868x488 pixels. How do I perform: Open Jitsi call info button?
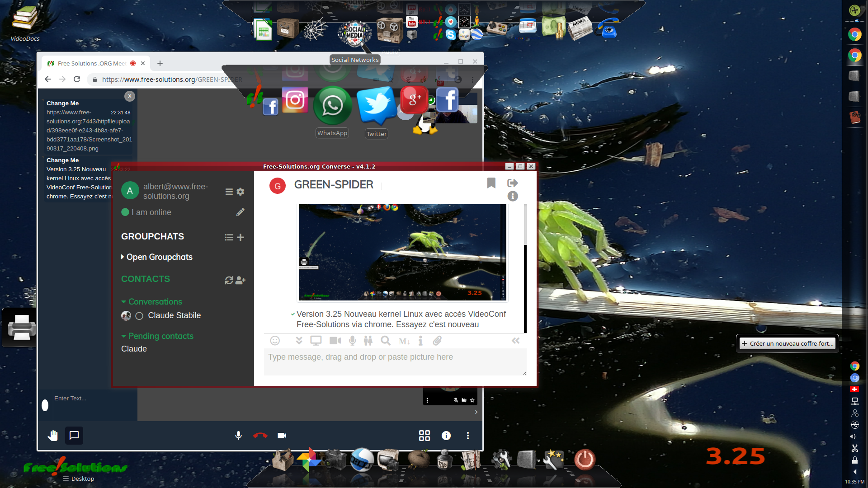point(446,436)
